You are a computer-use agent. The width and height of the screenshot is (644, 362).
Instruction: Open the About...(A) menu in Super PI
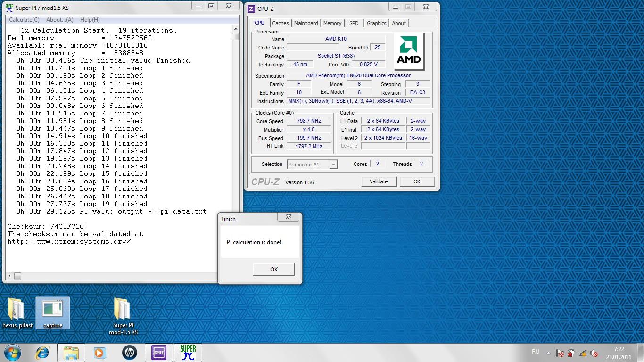(60, 20)
